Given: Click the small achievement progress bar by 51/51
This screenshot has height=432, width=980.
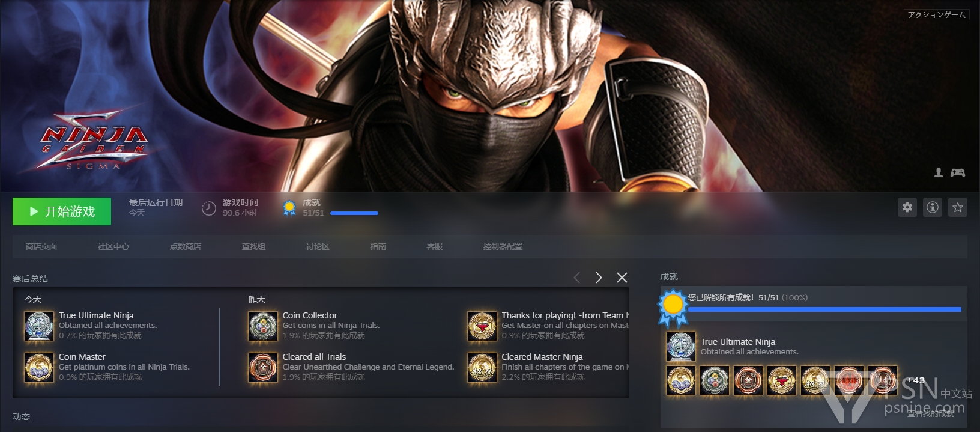Looking at the screenshot, I should (354, 213).
